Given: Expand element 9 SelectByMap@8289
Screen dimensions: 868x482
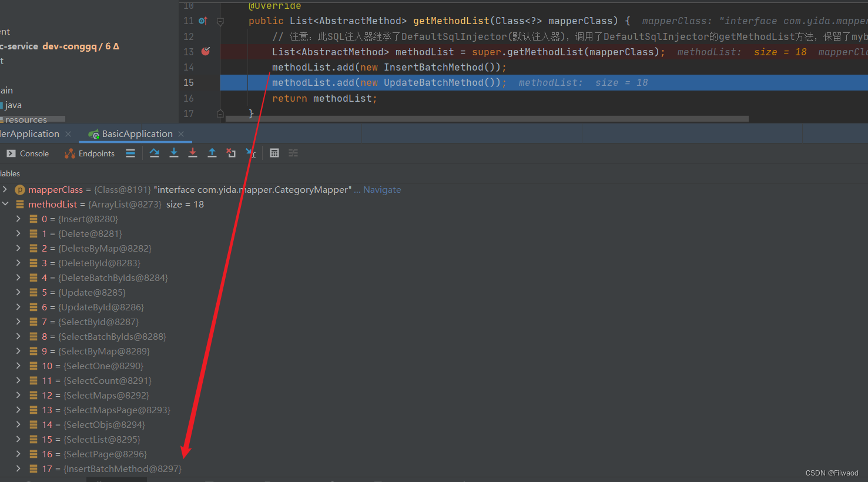Looking at the screenshot, I should click(18, 351).
